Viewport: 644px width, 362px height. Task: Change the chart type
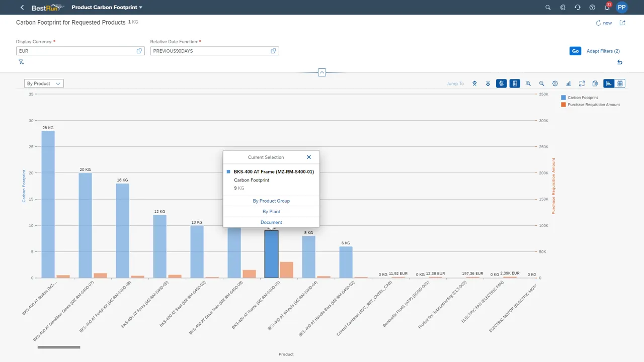(x=569, y=83)
